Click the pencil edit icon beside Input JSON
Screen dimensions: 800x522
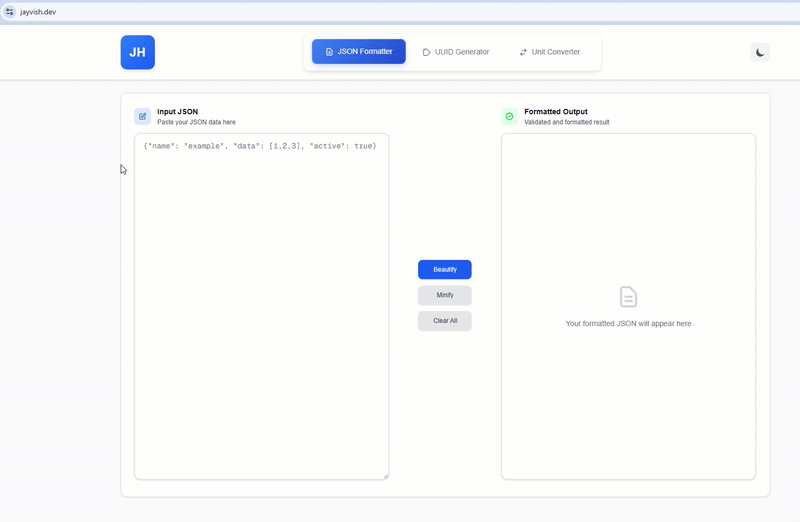click(x=143, y=116)
